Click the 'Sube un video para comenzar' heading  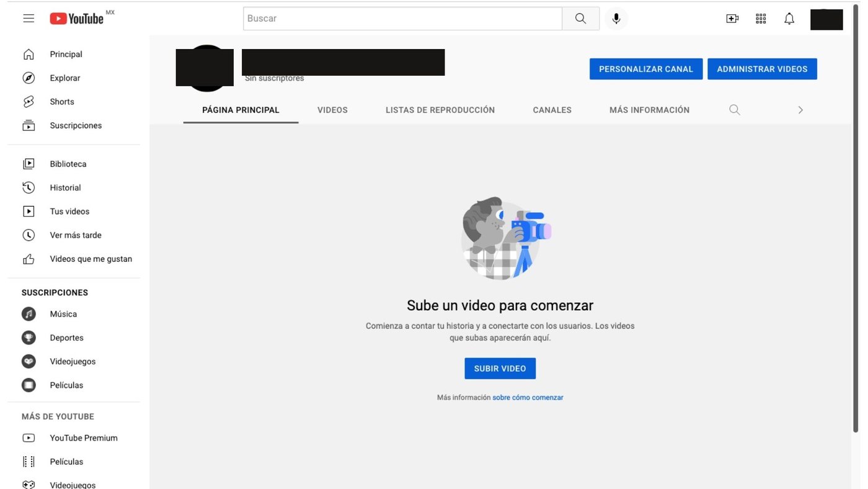coord(500,305)
